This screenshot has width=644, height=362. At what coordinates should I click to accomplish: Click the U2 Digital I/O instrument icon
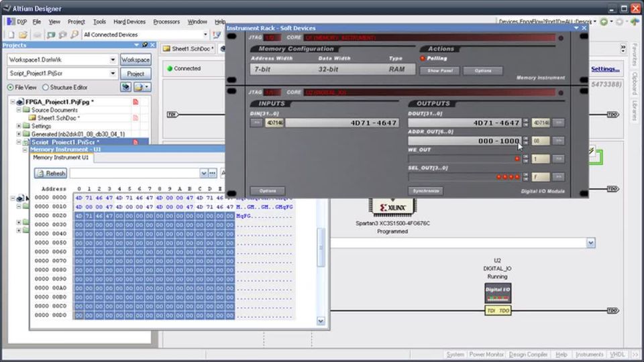pyautogui.click(x=498, y=294)
